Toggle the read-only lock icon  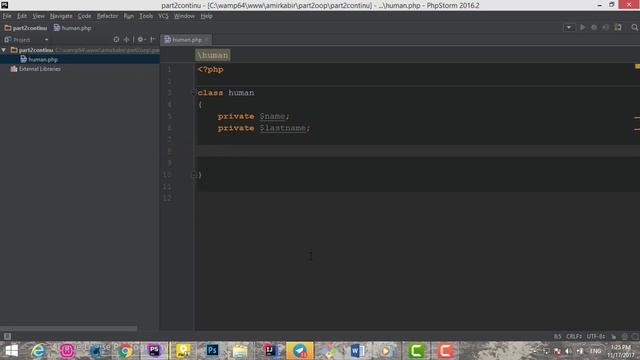coord(613,336)
